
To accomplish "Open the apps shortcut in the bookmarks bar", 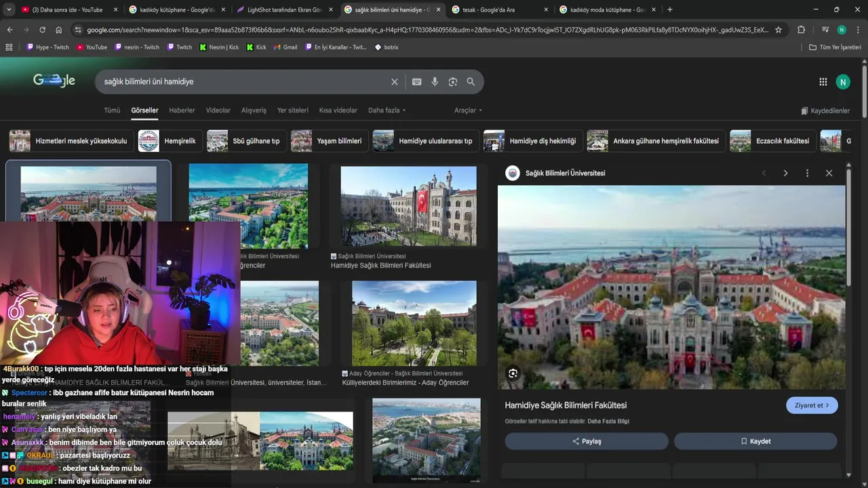I will point(9,47).
